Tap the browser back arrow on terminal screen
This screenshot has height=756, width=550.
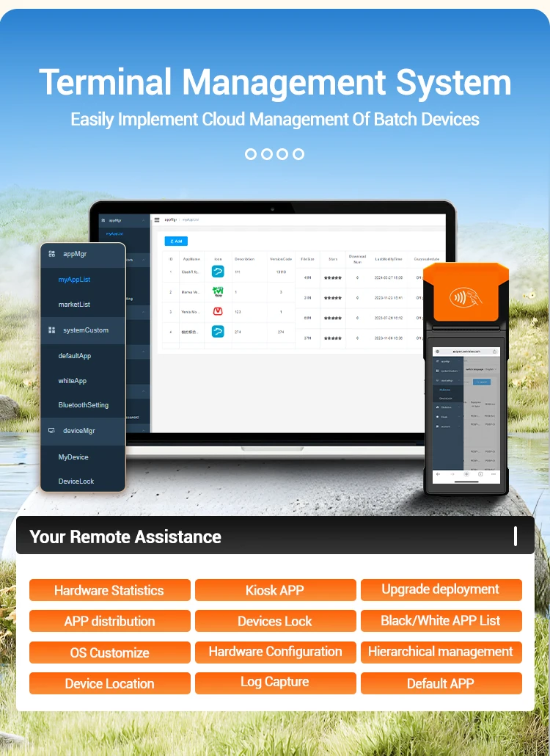click(438, 474)
